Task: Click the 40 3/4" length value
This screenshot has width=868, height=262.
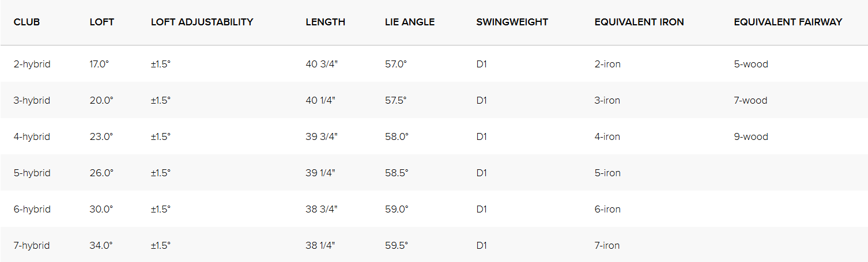Action: 321,64
